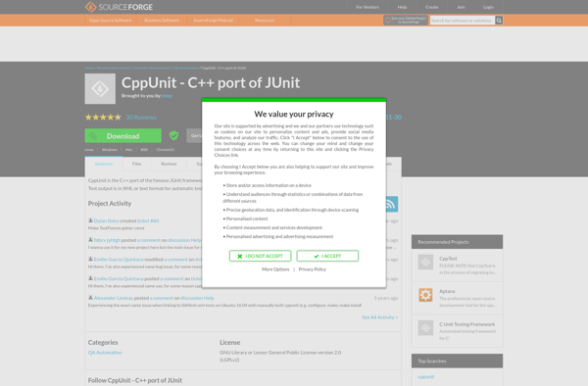
Task: Open SourceForge Podcast link
Action: 213,21
